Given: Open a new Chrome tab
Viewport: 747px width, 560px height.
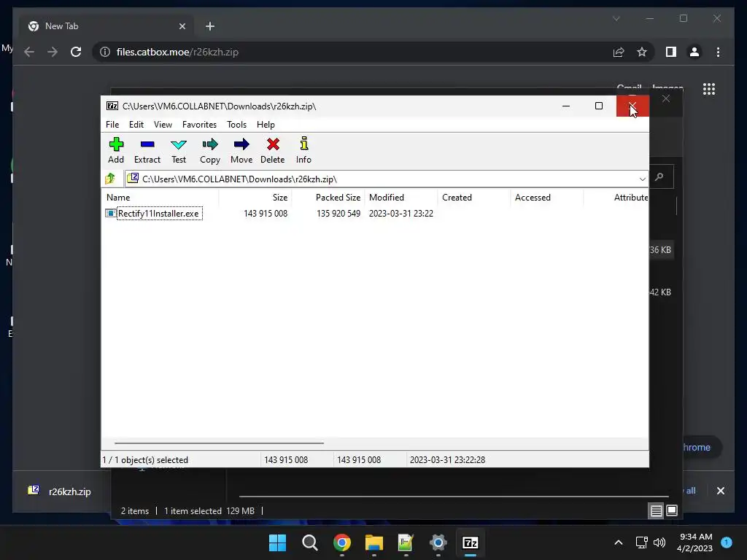Looking at the screenshot, I should 210,26.
